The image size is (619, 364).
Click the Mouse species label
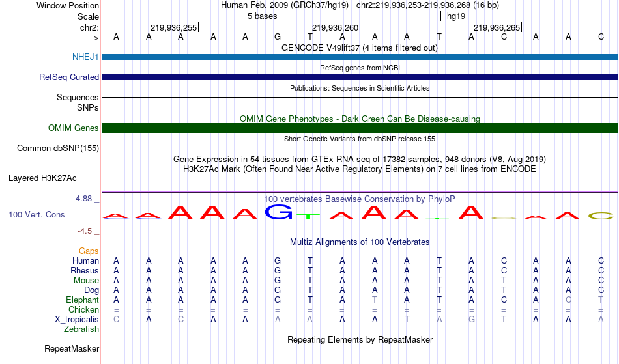coord(87,281)
